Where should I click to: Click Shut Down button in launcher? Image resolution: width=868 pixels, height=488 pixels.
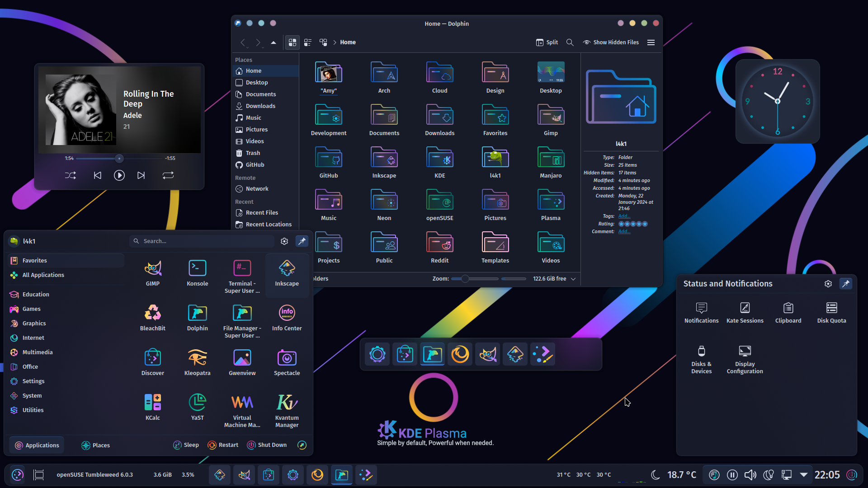click(267, 445)
